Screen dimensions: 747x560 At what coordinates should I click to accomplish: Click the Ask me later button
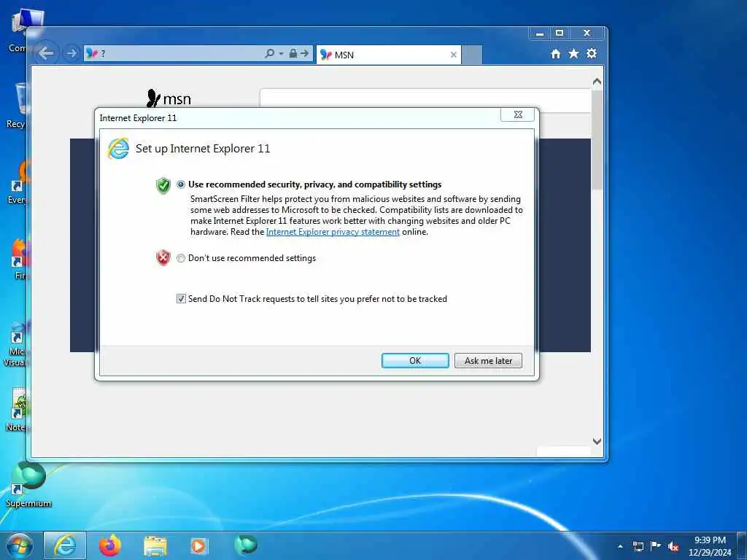point(488,360)
